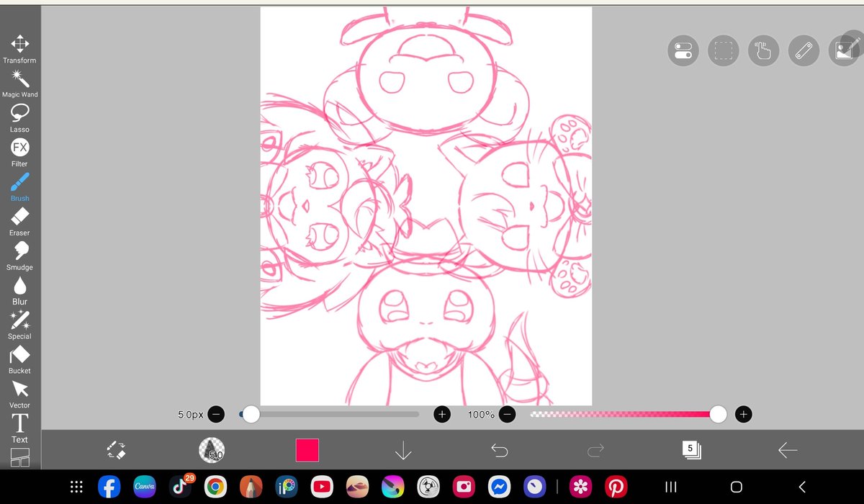Select the Eraser tool

coord(19,222)
